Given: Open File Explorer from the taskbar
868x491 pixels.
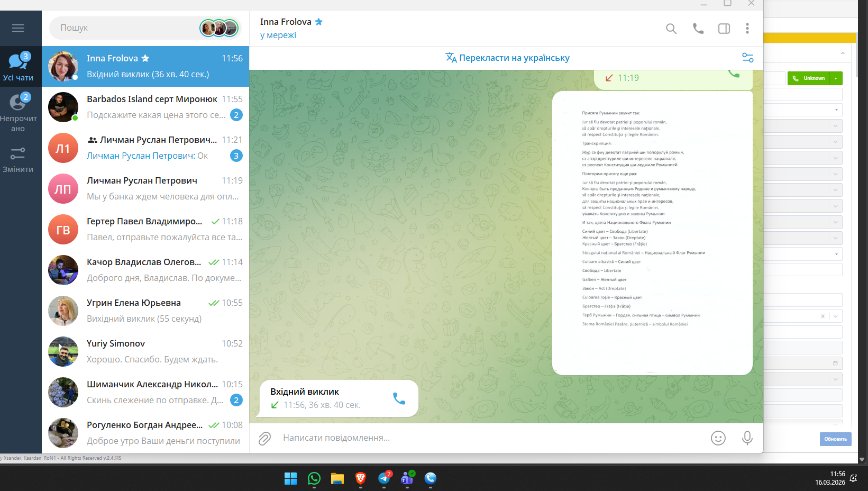Looking at the screenshot, I should tap(337, 478).
